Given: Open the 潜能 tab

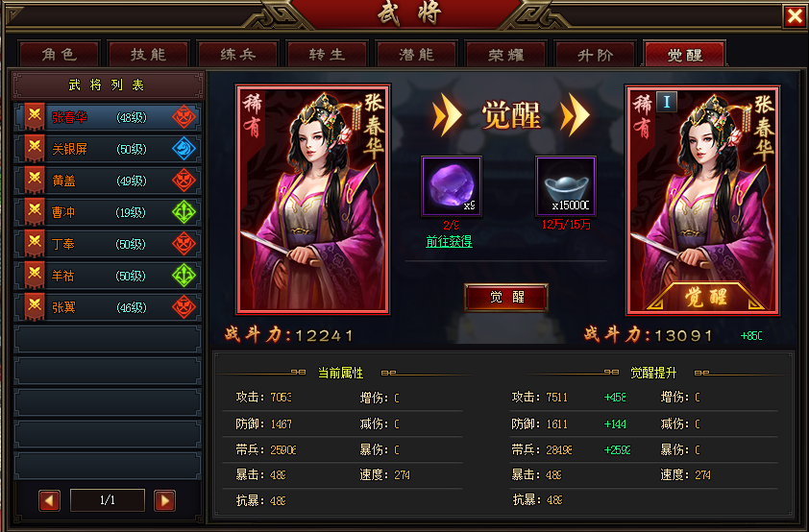Looking at the screenshot, I should point(416,54).
